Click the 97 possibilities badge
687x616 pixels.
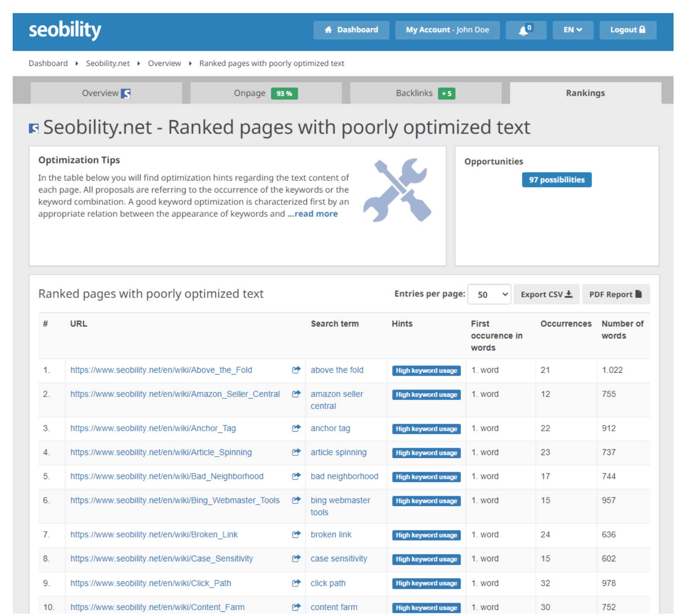pyautogui.click(x=556, y=180)
